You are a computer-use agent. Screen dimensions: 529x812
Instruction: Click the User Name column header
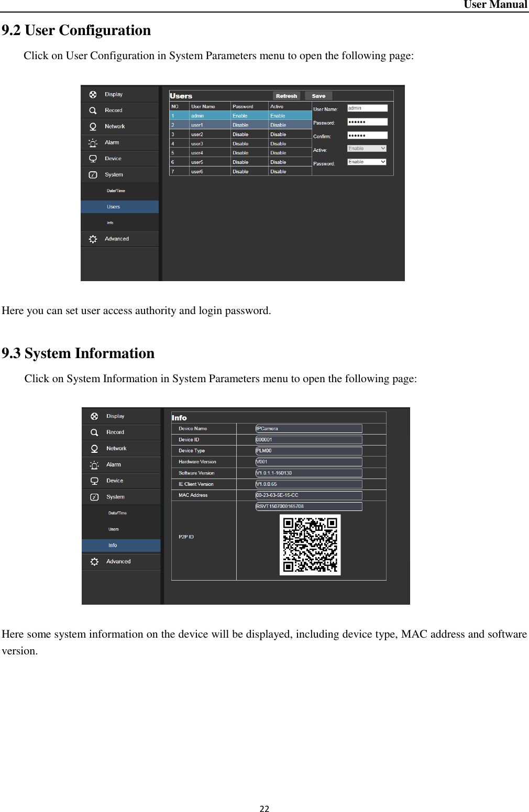tap(203, 107)
